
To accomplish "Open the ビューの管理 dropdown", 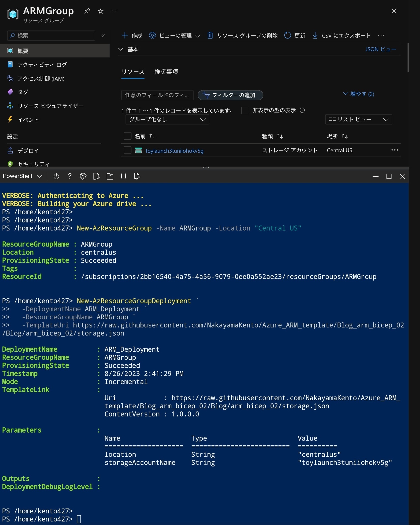I will (175, 36).
